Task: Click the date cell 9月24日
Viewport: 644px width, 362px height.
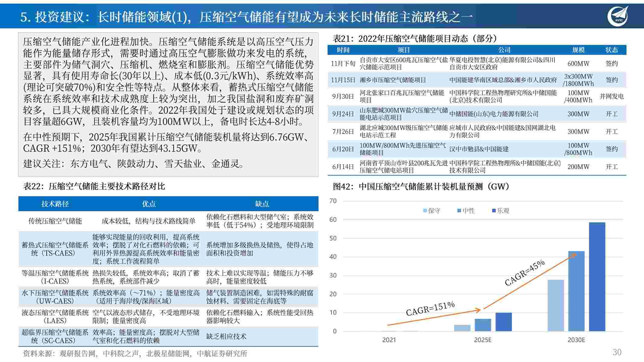Action: coord(343,114)
